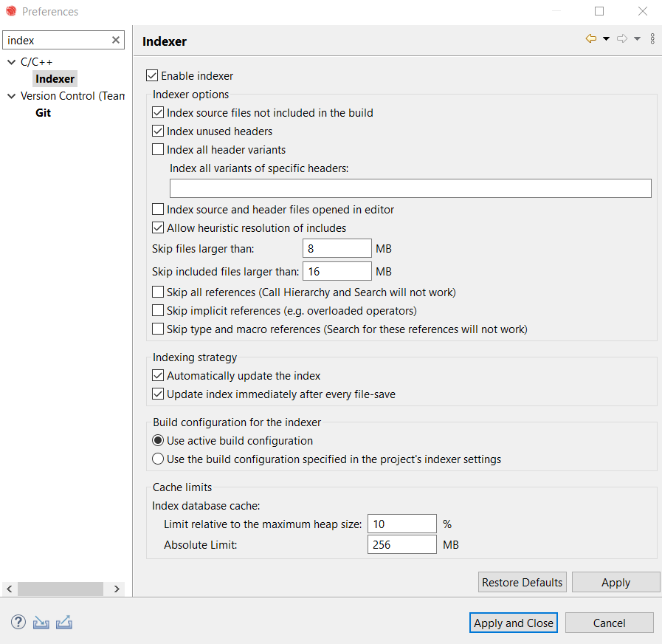662x644 pixels.
Task: Disable the Enable indexer checkbox
Action: pos(152,75)
